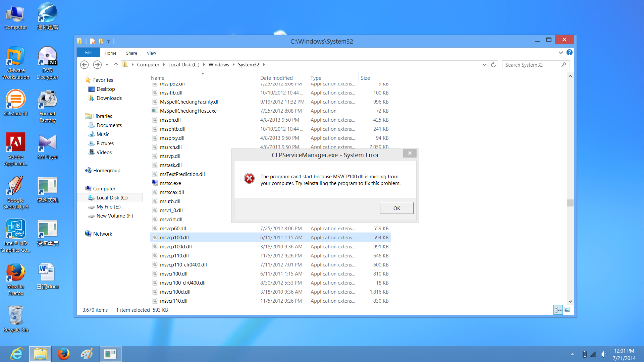
Task: Open recent locations dropdown arrow
Action: tap(107, 65)
